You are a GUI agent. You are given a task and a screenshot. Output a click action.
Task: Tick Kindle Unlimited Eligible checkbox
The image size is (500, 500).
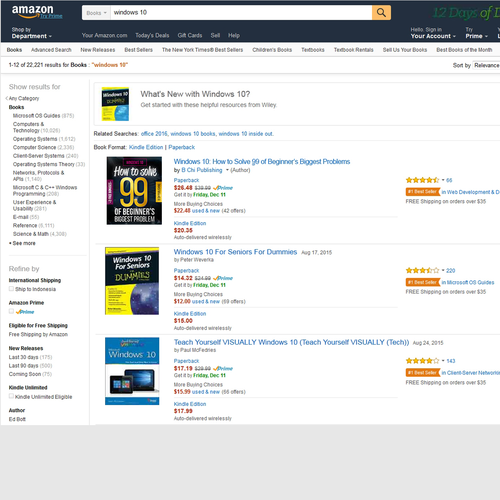point(11,396)
